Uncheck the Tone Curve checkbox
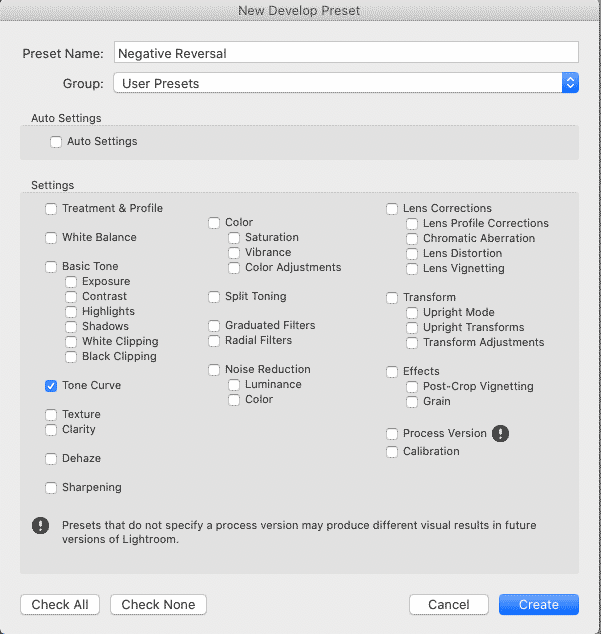Screen dimensions: 601x634 coord(51,386)
